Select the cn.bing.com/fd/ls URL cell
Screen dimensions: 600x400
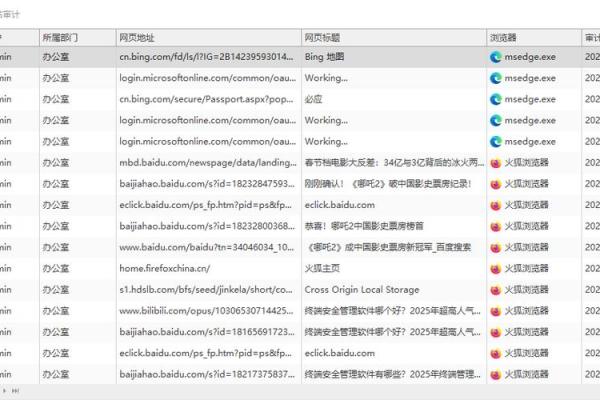(x=209, y=57)
